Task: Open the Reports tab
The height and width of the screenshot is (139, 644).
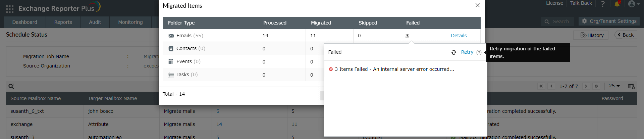Action: (x=63, y=22)
